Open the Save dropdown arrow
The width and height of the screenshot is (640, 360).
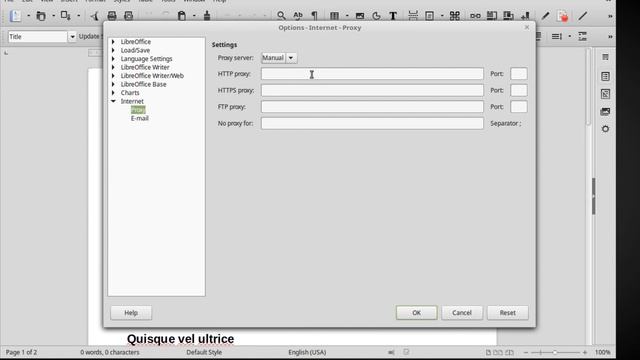[x=78, y=16]
